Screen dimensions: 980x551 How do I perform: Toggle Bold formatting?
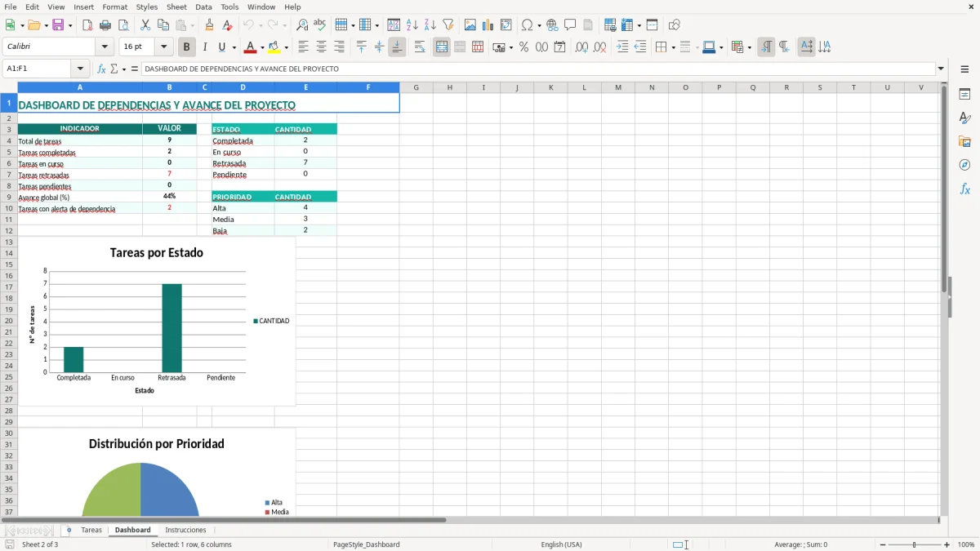(186, 47)
